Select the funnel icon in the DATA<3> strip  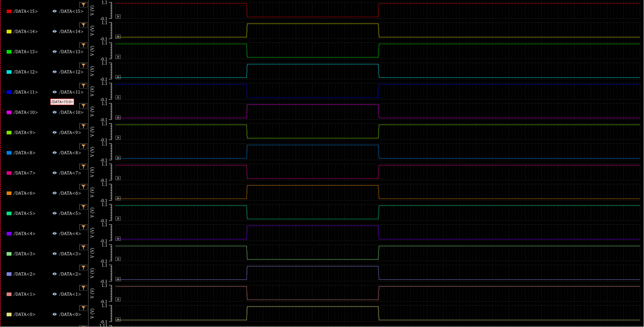(x=83, y=248)
